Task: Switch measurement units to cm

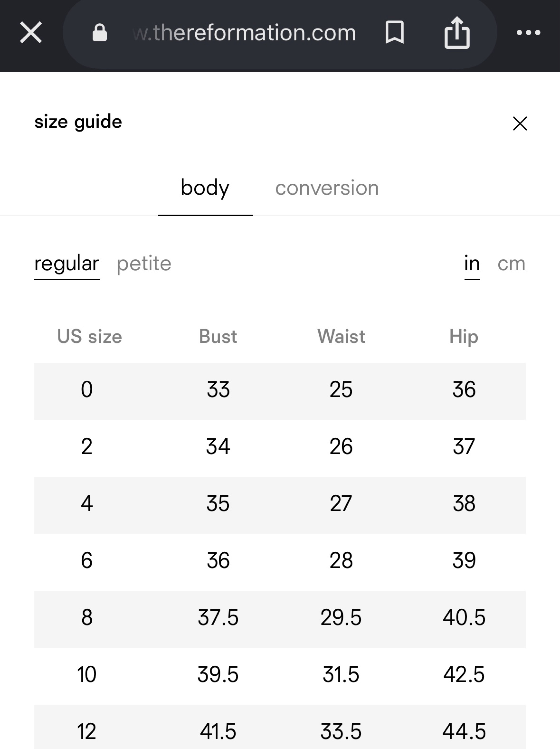Action: [511, 264]
